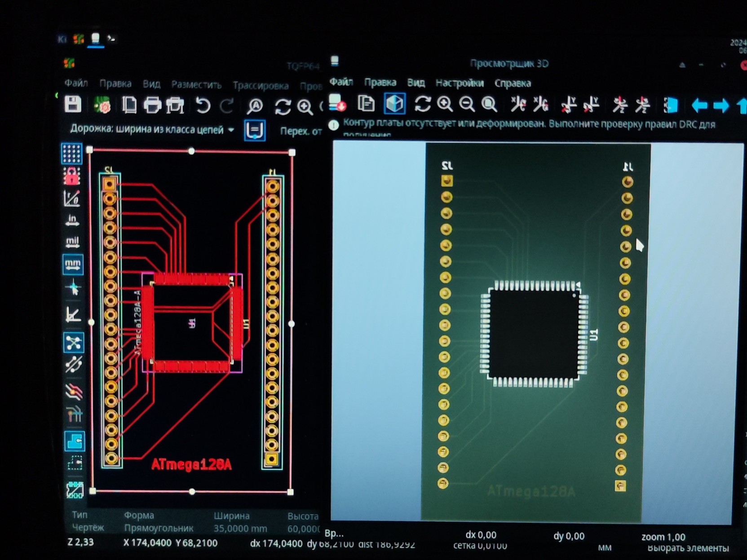Rotate the 3D board clockwise around Z
Viewport: 747px width, 560px height.
coord(620,105)
